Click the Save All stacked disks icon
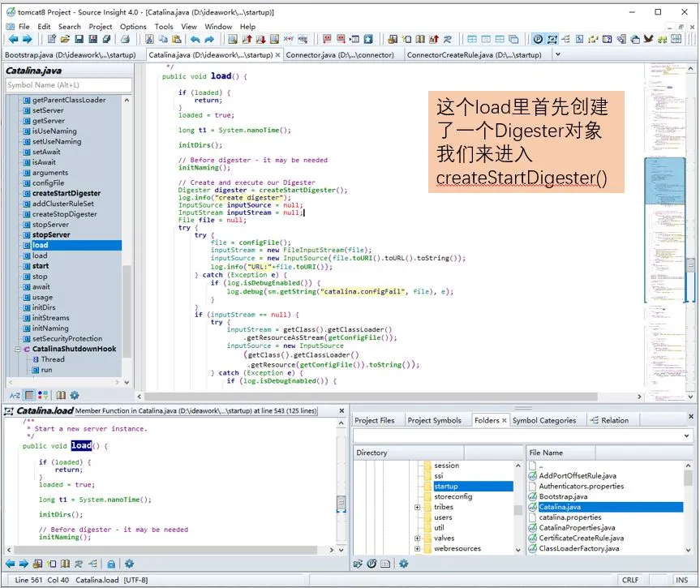This screenshot has height=588, width=700. click(x=107, y=39)
